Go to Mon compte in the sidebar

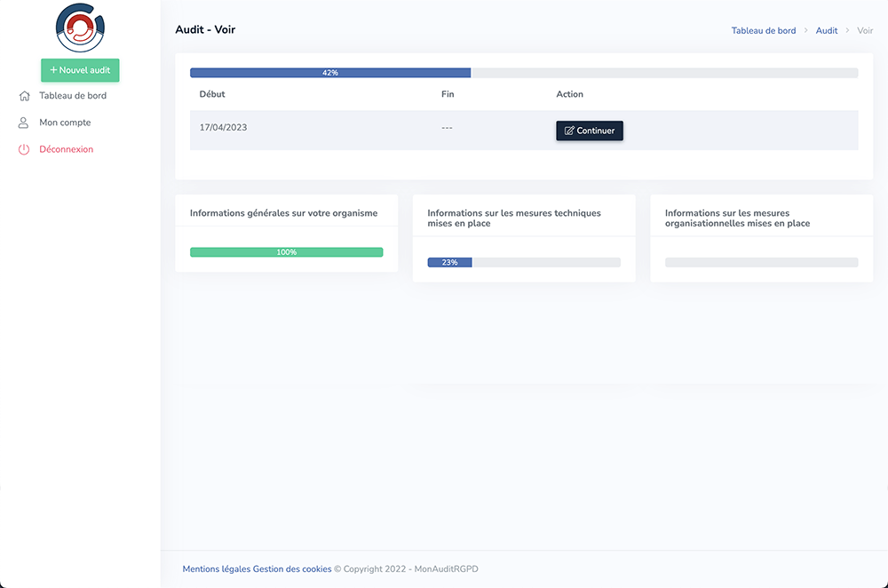[x=65, y=123]
